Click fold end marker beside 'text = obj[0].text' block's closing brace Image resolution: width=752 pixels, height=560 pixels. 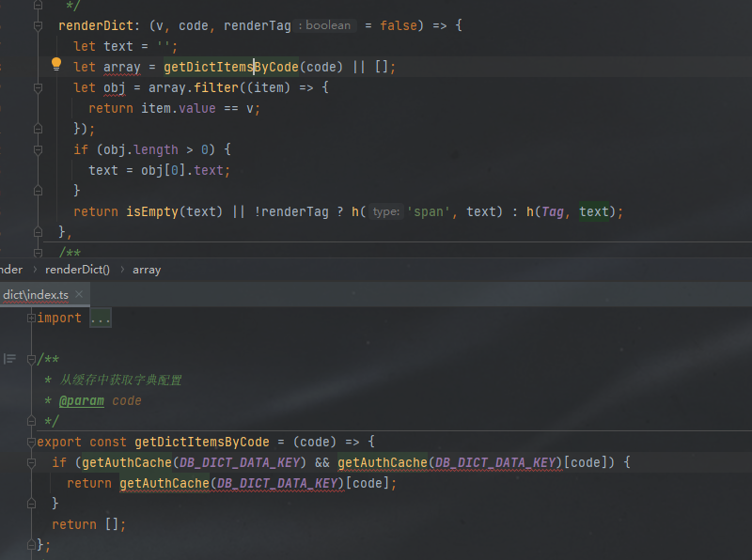click(38, 191)
